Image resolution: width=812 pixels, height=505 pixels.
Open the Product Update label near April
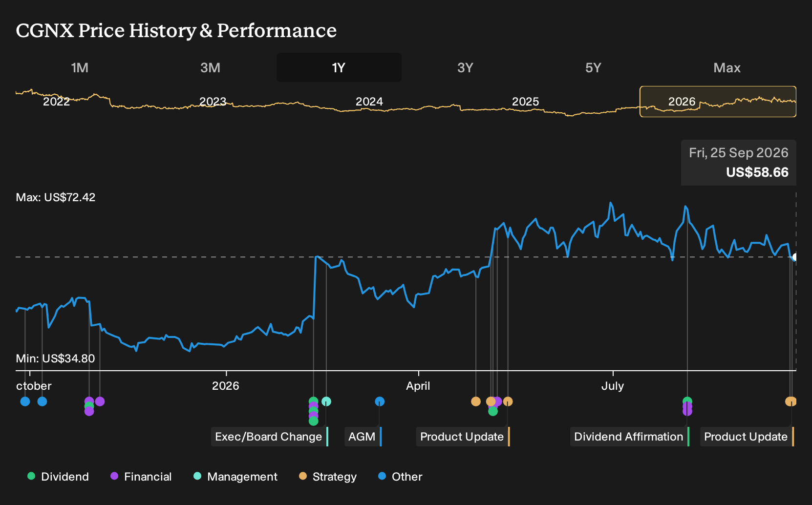(463, 437)
